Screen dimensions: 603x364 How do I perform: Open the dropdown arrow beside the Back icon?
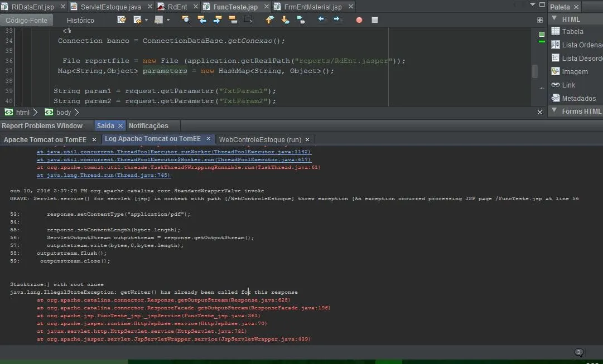pyautogui.click(x=146, y=20)
